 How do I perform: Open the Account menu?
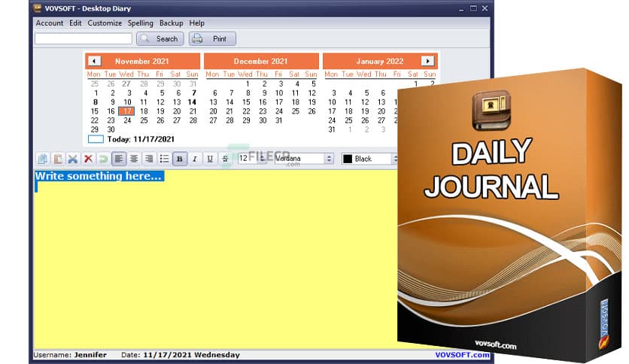[50, 23]
